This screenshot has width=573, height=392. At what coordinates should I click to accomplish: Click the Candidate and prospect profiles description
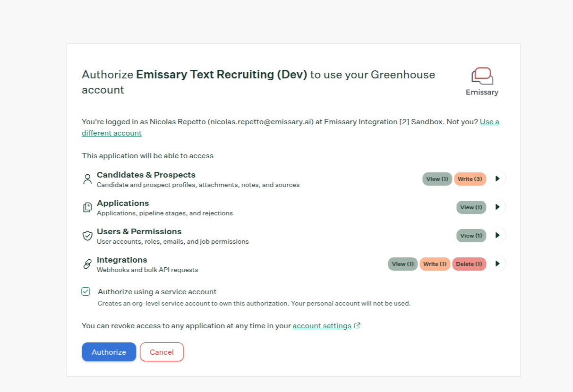(x=198, y=185)
